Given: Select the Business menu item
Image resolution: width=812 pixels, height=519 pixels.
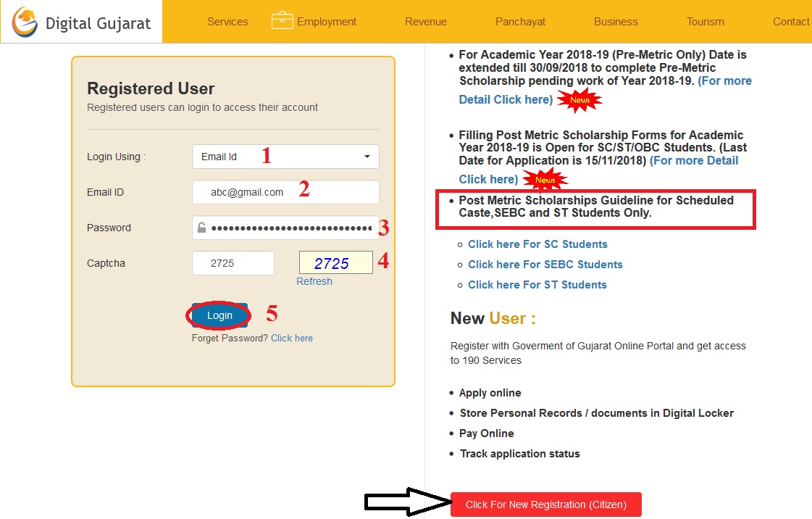Looking at the screenshot, I should pyautogui.click(x=616, y=22).
